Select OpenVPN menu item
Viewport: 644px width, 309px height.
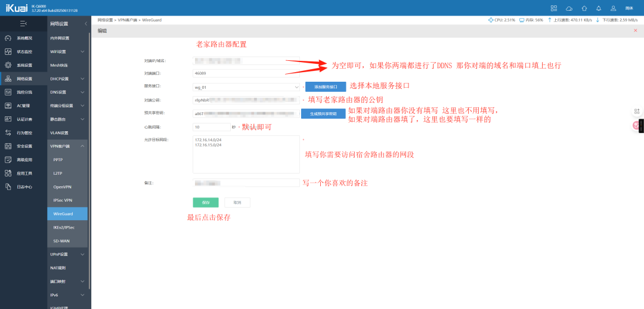(62, 187)
